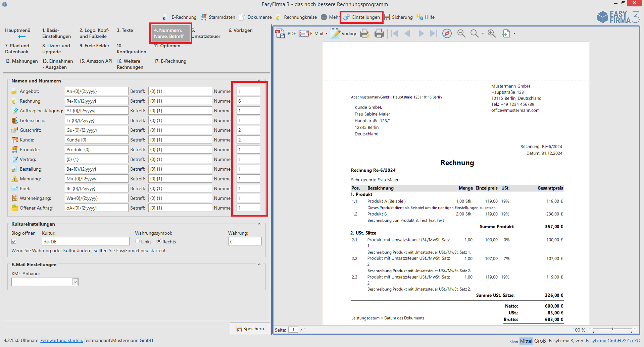Collapse Kultureinstellungen group
Viewport: 644px width, 347px height.
[x=259, y=224]
